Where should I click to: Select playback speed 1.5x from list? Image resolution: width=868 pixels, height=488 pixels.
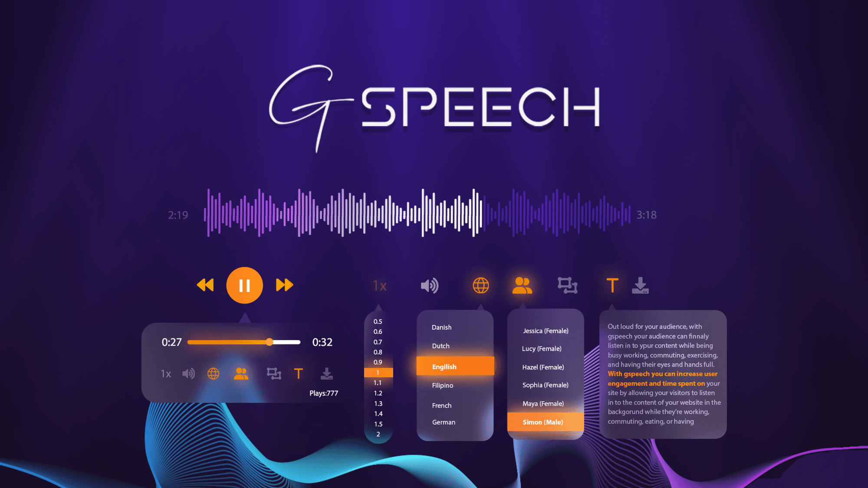click(x=378, y=423)
